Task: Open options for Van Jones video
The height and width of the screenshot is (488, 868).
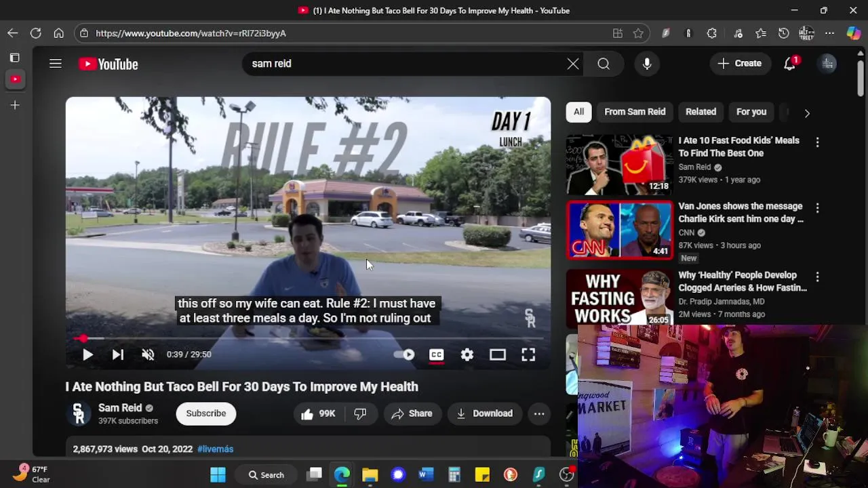Action: pyautogui.click(x=817, y=207)
